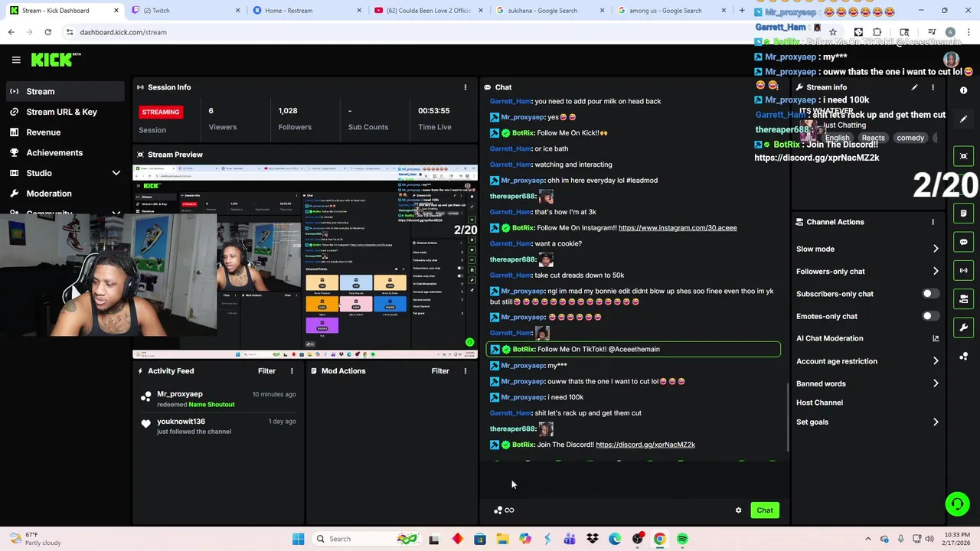Switch to the Twitch browser tab
This screenshot has width=980, height=551.
(x=184, y=11)
